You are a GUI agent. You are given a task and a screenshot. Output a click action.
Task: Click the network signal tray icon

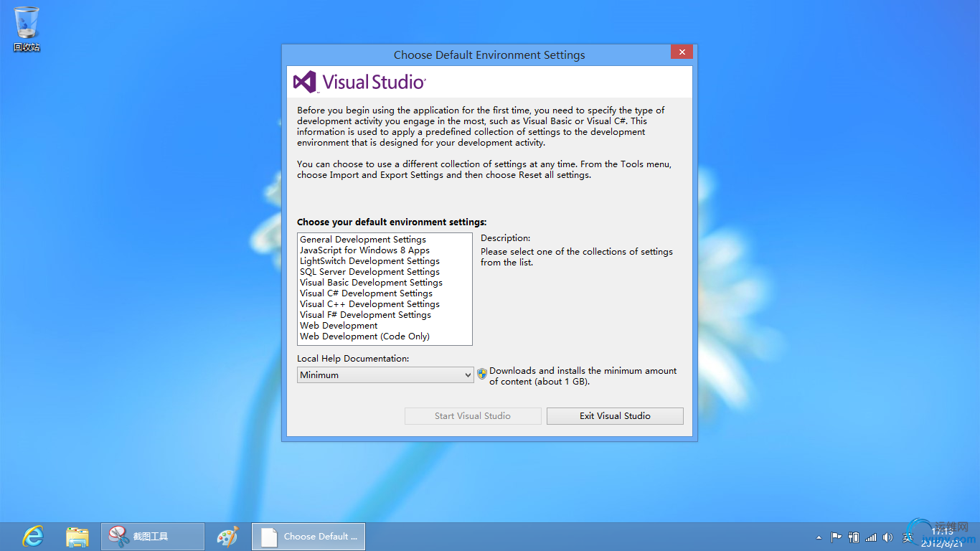[x=871, y=537]
